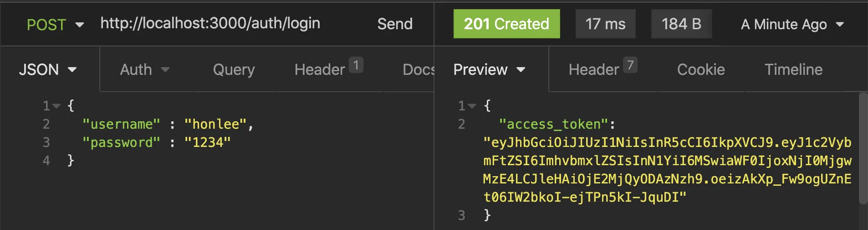Open the request Header tab
Image resolution: width=868 pixels, height=230 pixels.
click(x=327, y=69)
